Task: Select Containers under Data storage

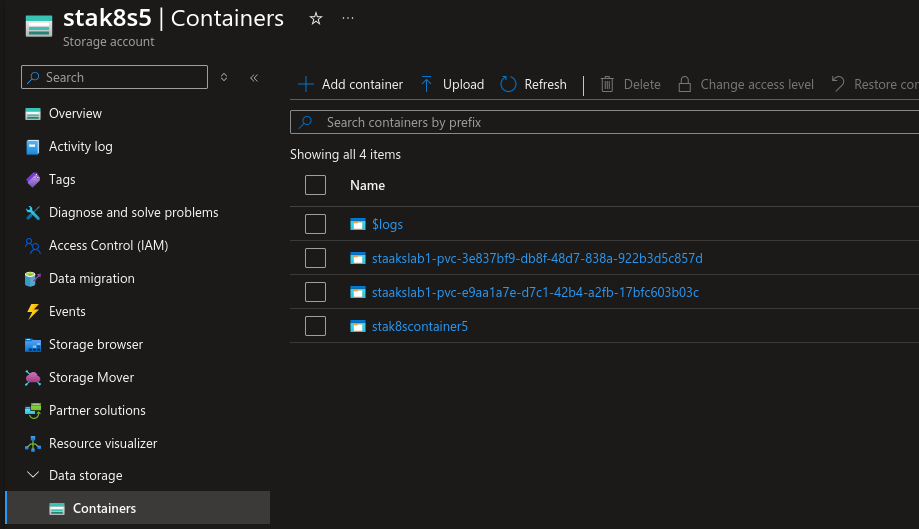Action: (138, 508)
